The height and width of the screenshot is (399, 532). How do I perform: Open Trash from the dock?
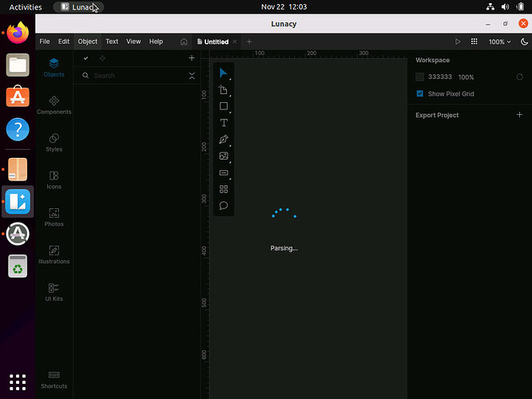coord(18,266)
